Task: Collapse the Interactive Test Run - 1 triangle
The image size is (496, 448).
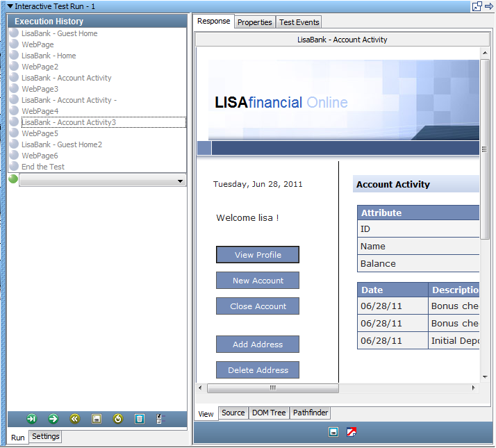Action: [x=10, y=6]
